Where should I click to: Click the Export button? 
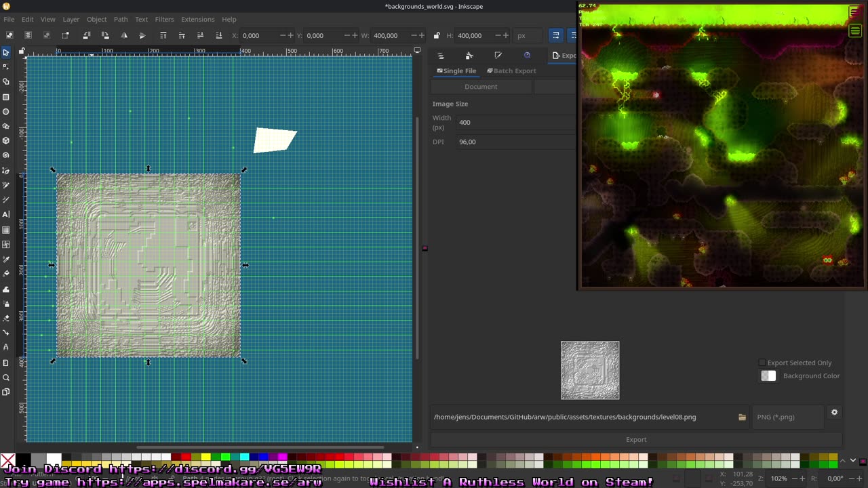click(x=636, y=439)
